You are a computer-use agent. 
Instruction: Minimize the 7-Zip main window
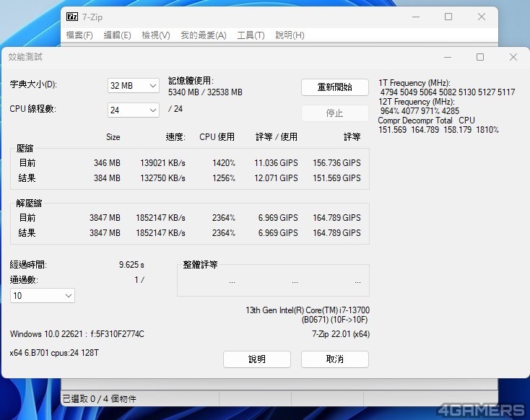(416, 17)
